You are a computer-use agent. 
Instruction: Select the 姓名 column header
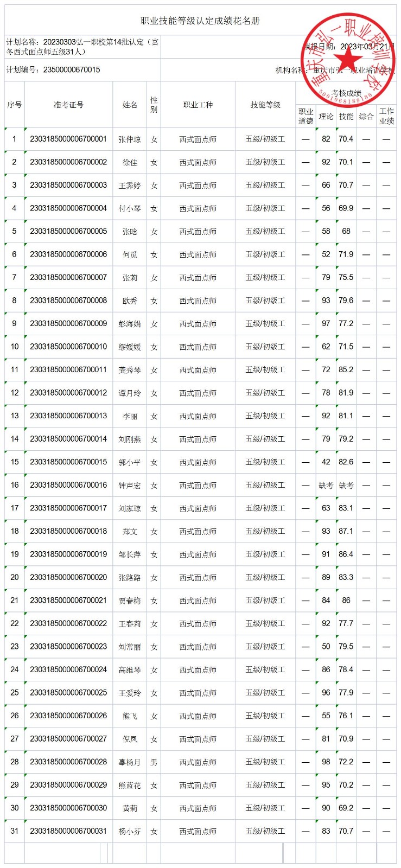130,105
